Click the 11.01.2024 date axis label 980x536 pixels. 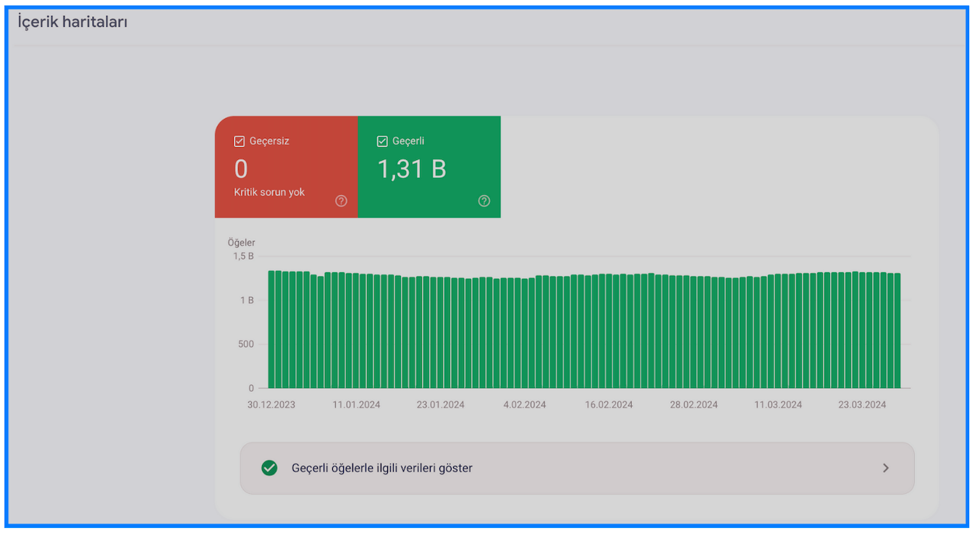[356, 405]
